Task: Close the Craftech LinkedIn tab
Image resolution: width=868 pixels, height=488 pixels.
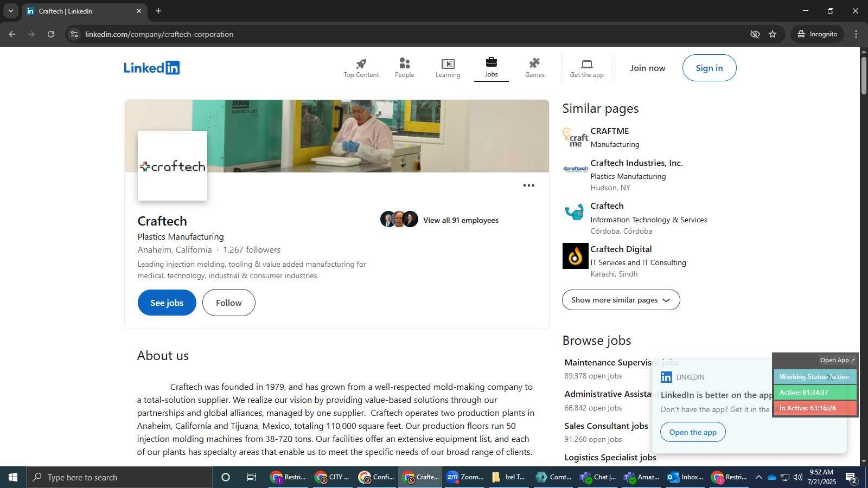Action: (x=138, y=11)
